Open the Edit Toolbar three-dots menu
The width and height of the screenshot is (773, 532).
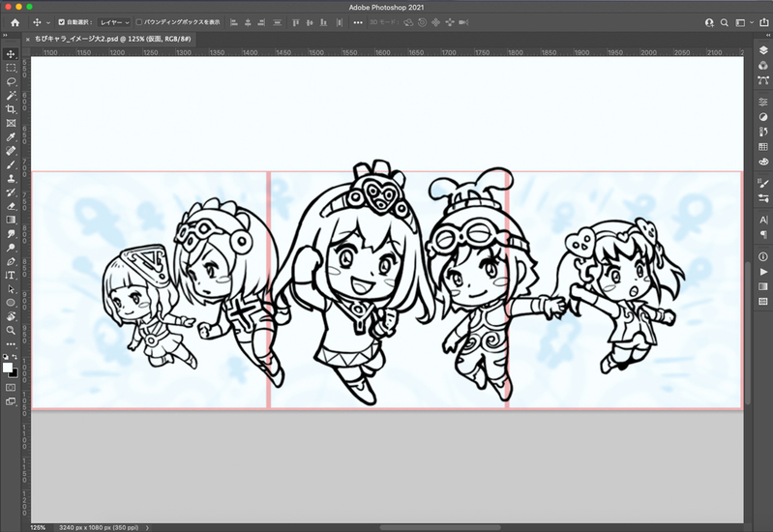[11, 344]
